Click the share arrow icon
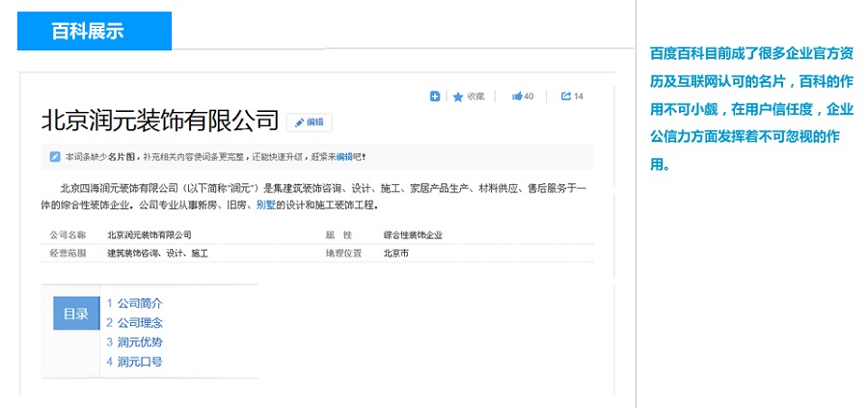 pyautogui.click(x=566, y=96)
